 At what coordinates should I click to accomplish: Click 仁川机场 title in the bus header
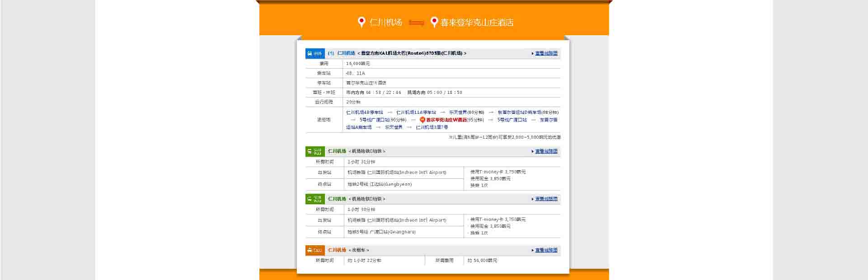pos(346,53)
